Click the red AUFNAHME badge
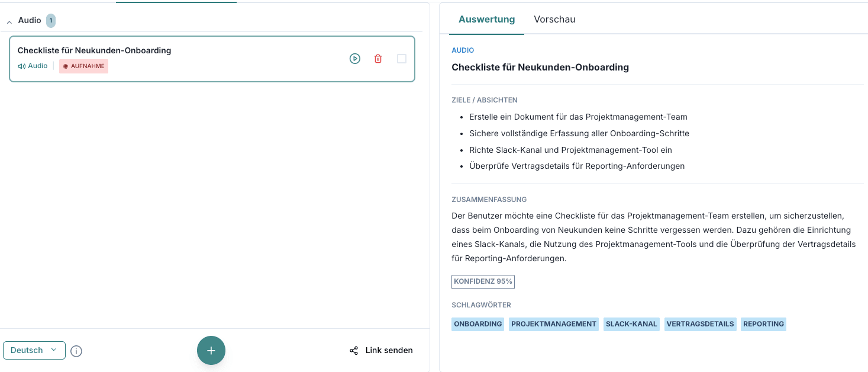 [x=83, y=66]
